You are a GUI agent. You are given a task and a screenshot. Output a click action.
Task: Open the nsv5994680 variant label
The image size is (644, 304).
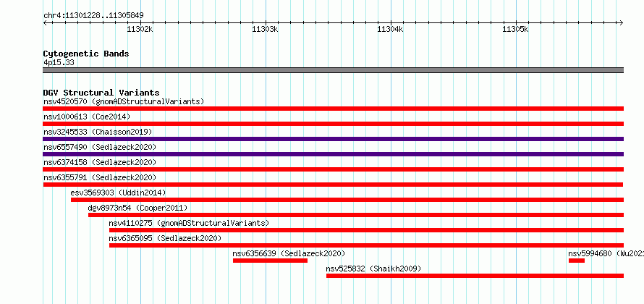click(606, 253)
